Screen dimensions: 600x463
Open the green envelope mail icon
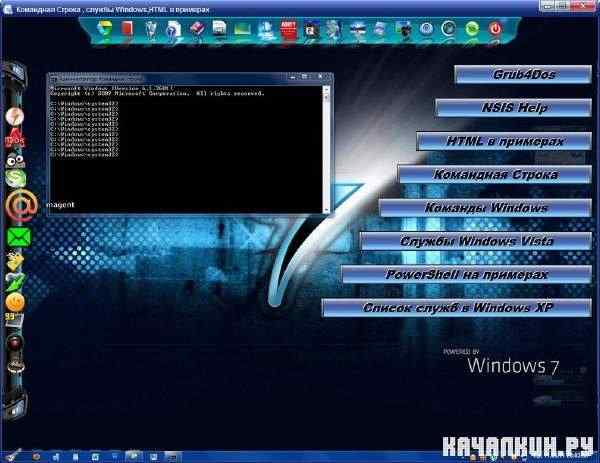tap(19, 237)
